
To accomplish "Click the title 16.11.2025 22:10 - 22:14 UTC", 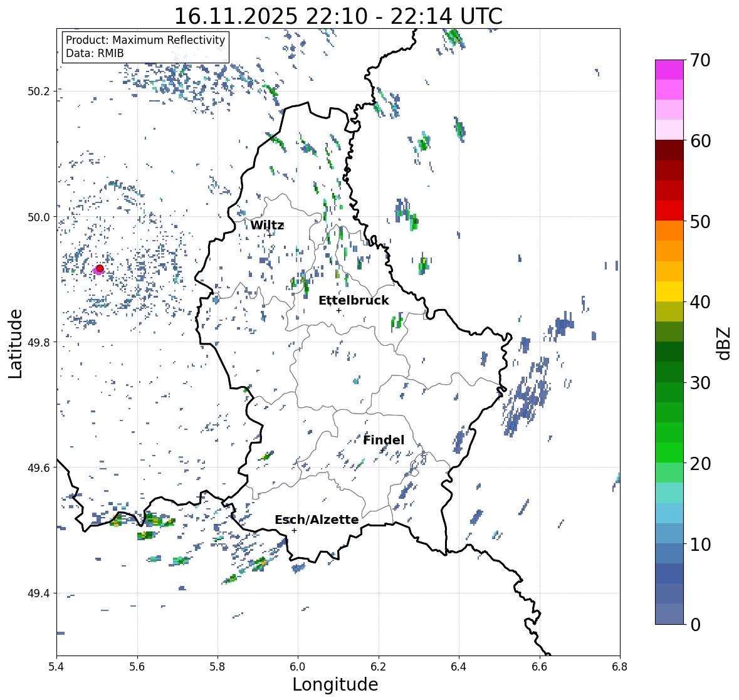I will pyautogui.click(x=338, y=16).
